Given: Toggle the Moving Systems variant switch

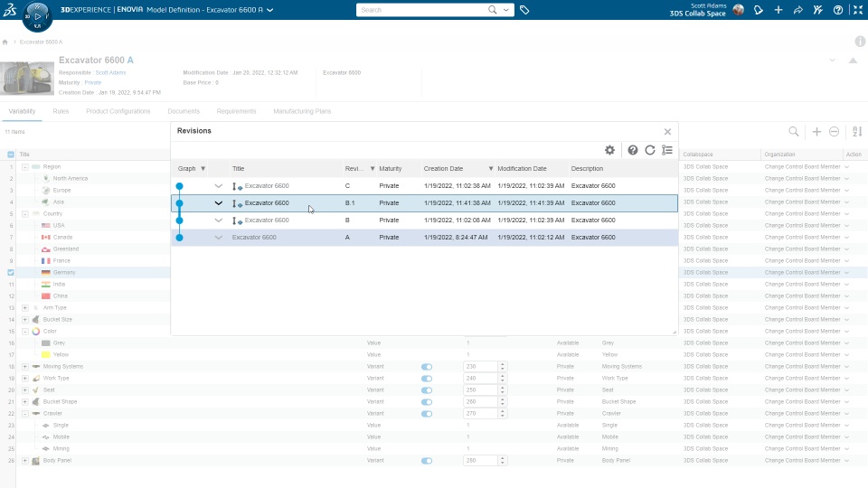Looking at the screenshot, I should [x=426, y=367].
